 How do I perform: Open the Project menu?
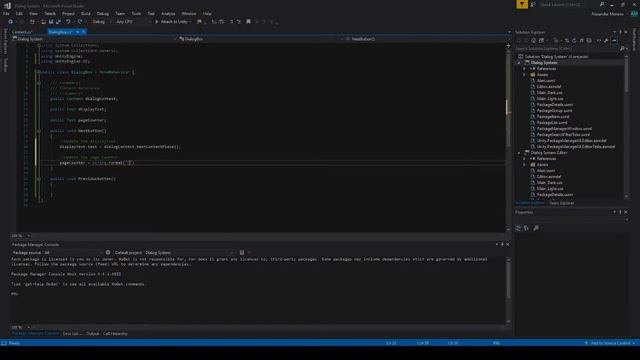(x=68, y=13)
